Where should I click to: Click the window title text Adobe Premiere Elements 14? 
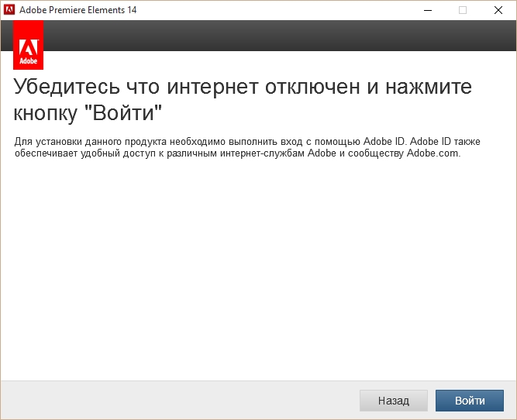click(78, 10)
